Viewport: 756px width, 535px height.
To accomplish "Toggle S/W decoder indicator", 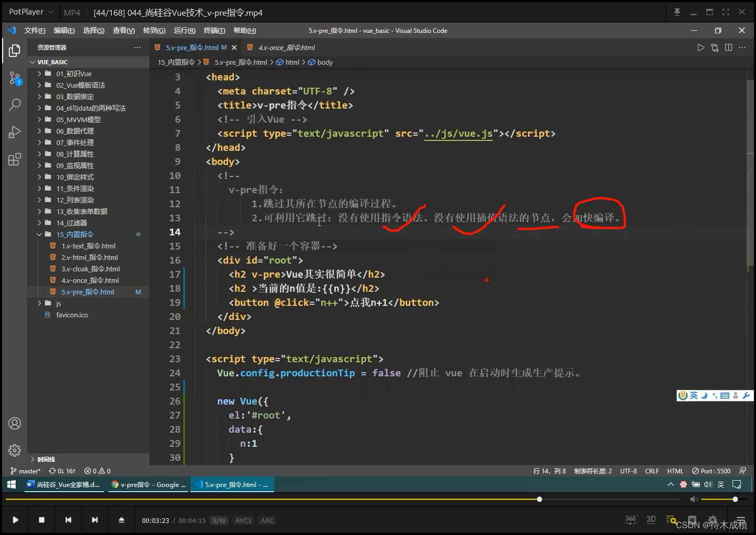I will (219, 520).
